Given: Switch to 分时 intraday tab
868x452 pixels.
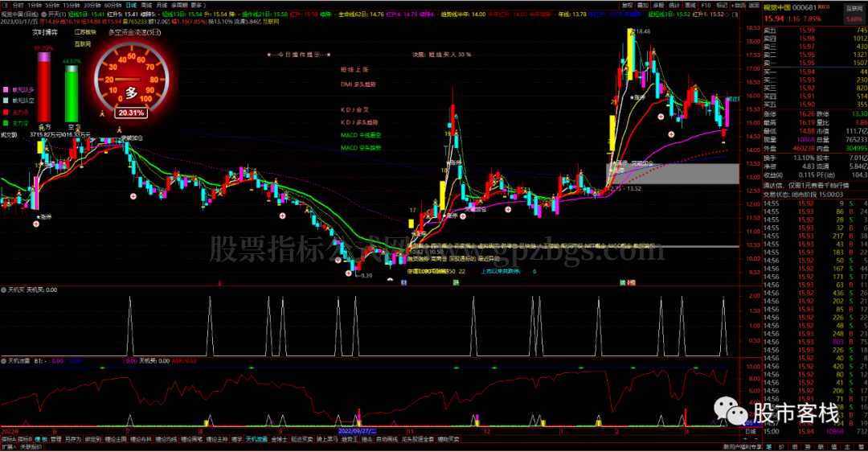Looking at the screenshot, I should pyautogui.click(x=18, y=6).
